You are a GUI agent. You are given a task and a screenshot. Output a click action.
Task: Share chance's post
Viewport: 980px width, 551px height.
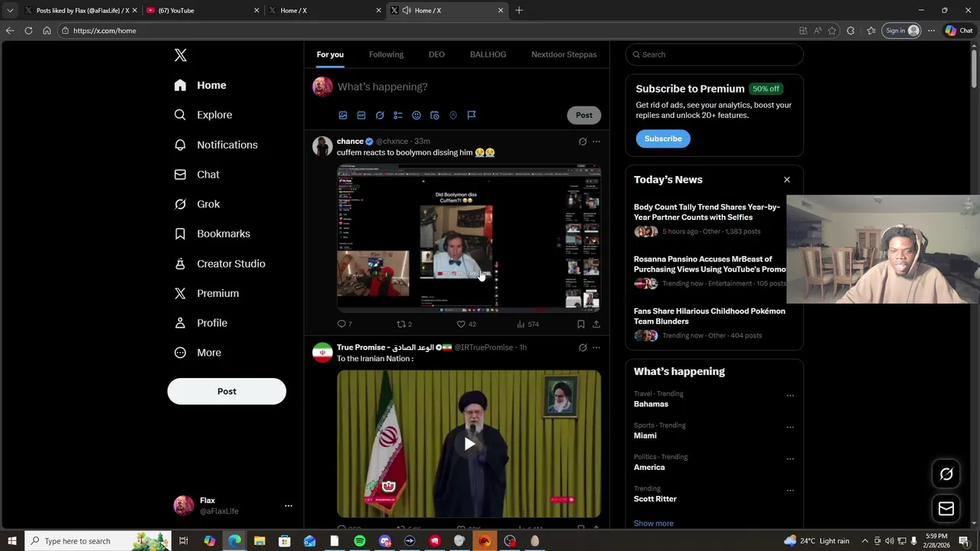(x=596, y=324)
